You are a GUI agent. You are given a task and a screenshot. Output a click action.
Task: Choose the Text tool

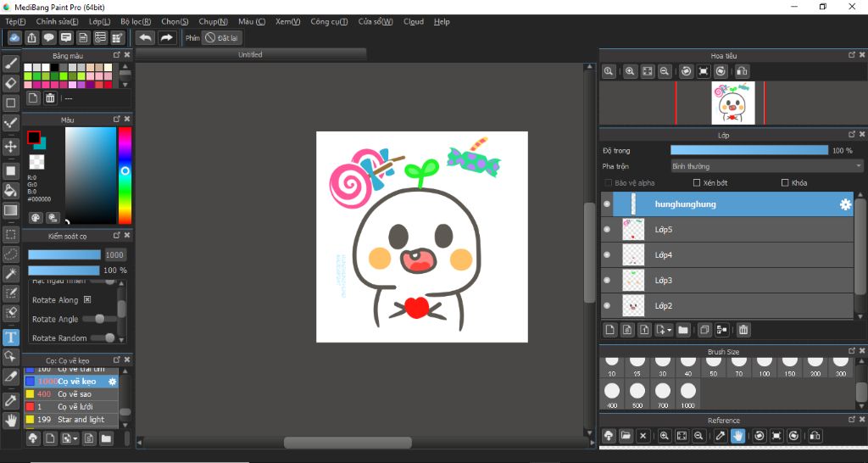[x=11, y=337]
